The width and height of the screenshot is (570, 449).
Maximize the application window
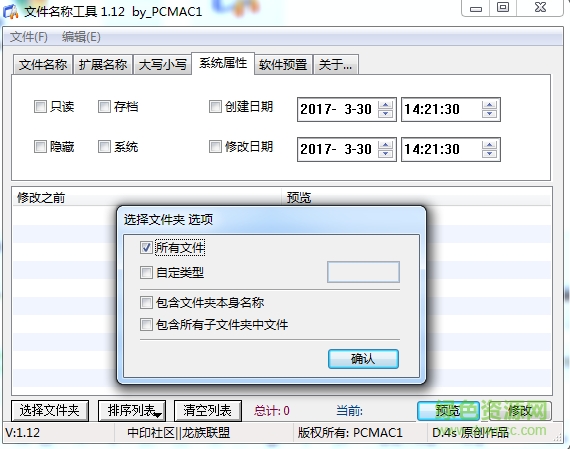(x=503, y=8)
